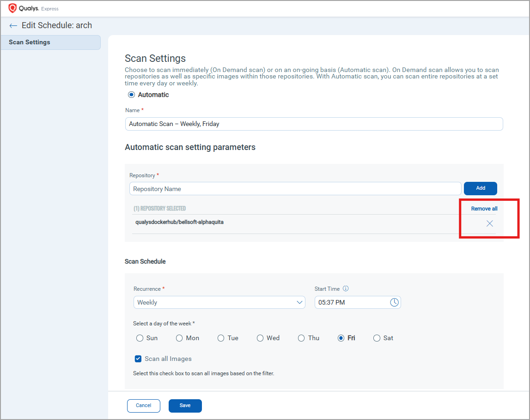Remove the qualysdockerhub/bellsoft-alphaquita repository with X
The height and width of the screenshot is (420, 530).
(489, 223)
